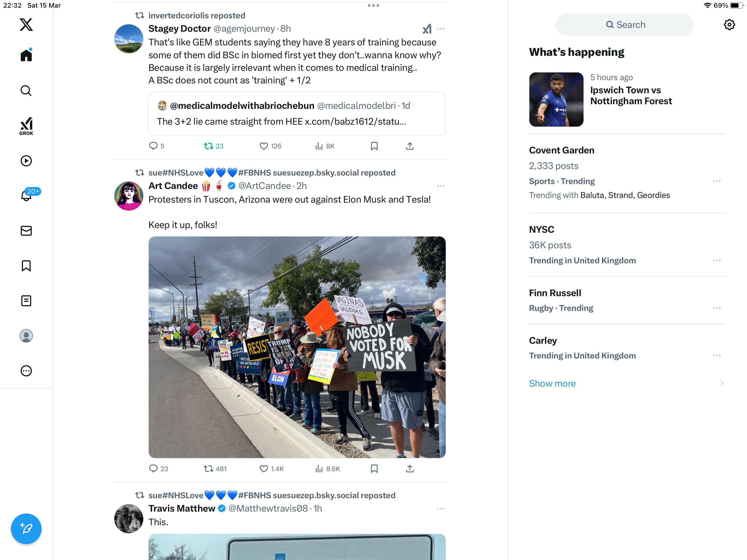Open Lists icon in sidebar
747x560 pixels.
coord(26,301)
